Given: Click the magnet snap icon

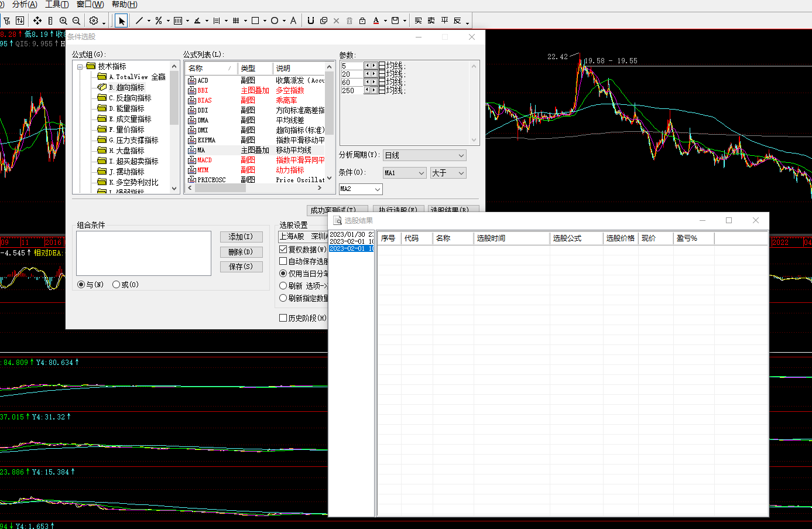Looking at the screenshot, I should pyautogui.click(x=311, y=21).
